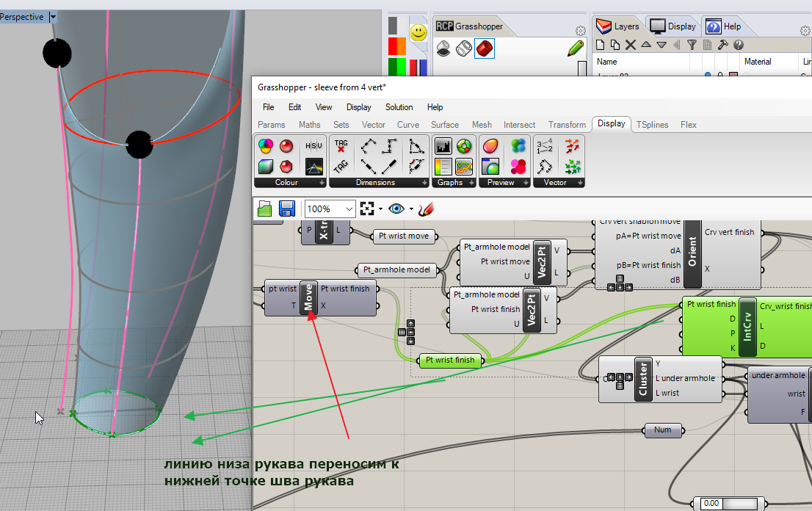Viewport: 812px width, 511px height.
Task: Save the document with the floppy disk icon
Action: [x=286, y=209]
